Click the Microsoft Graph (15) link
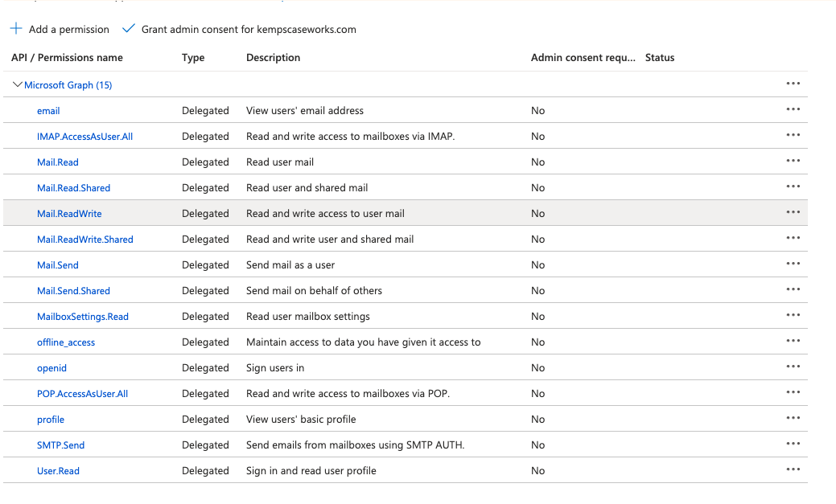Screen dimensions: 836x504 (68, 85)
